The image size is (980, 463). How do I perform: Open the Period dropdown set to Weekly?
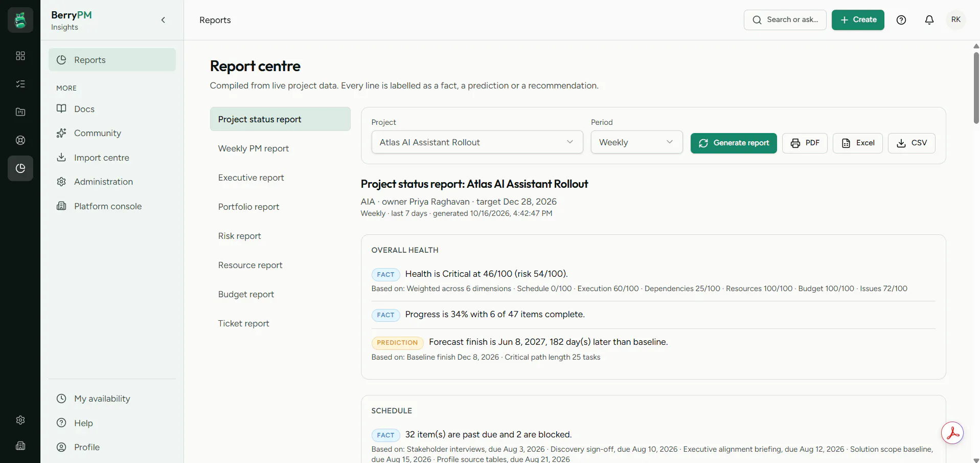(x=636, y=142)
